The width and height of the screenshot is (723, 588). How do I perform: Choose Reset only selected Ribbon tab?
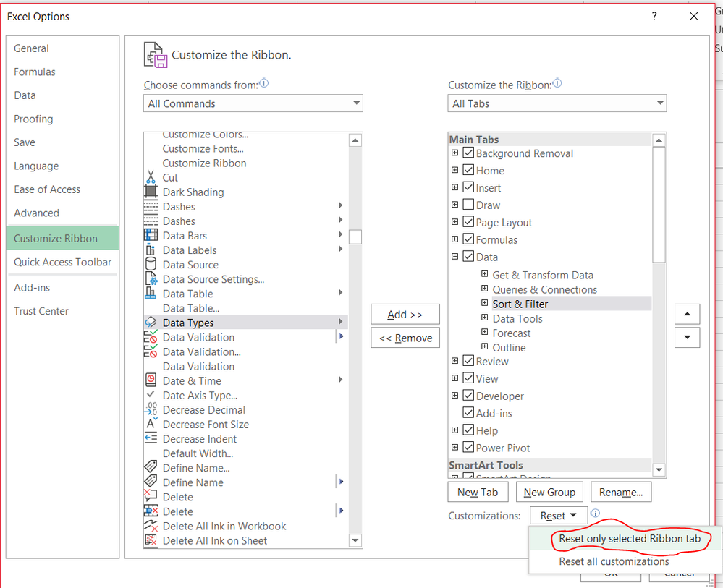point(625,539)
